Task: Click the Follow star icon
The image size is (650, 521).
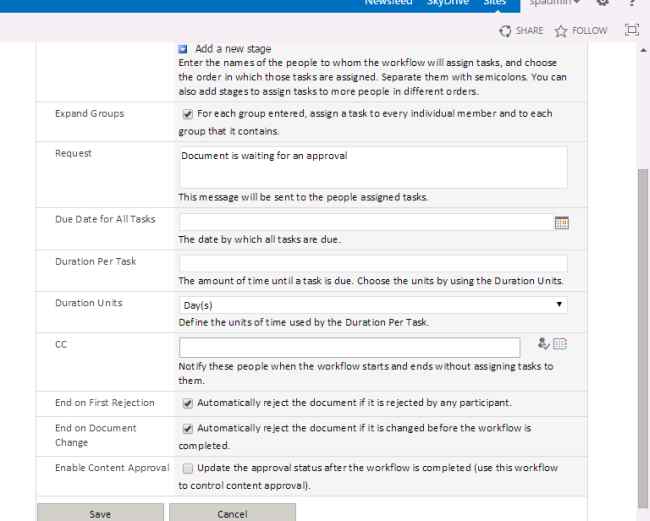Action: 561,31
